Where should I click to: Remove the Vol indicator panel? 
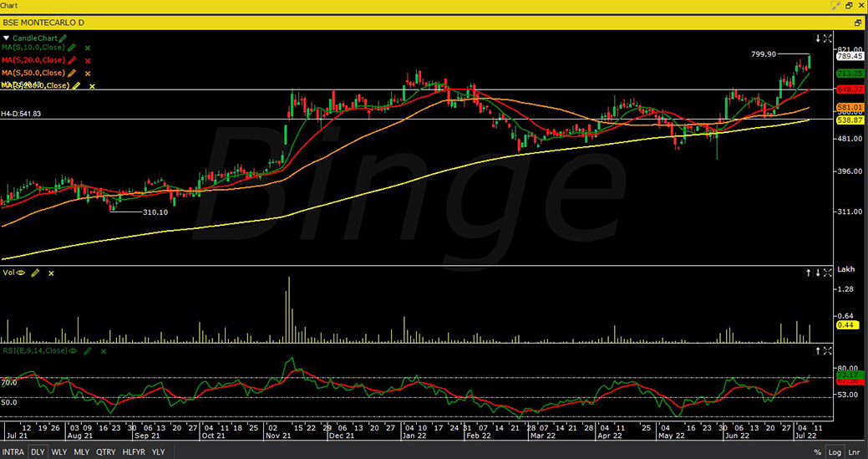52,273
